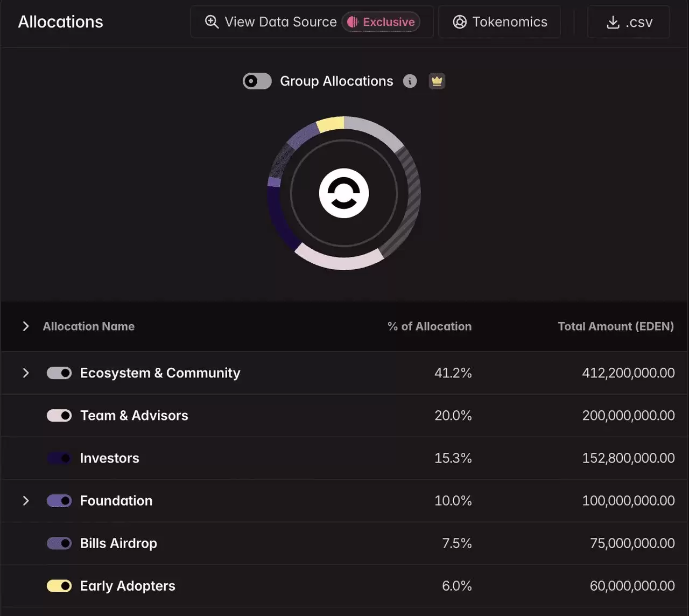Open the View Data Source button

pyautogui.click(x=312, y=22)
